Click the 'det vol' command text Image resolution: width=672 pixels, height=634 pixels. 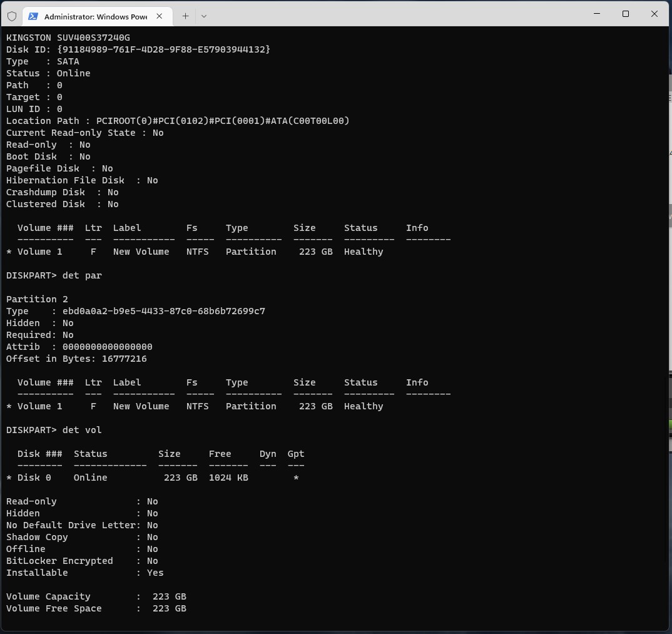coord(82,430)
